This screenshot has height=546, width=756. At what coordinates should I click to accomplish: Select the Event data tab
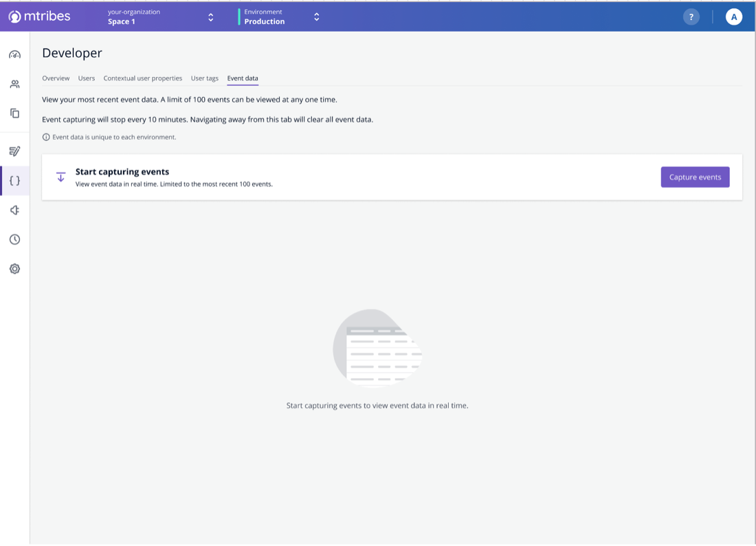pos(243,78)
